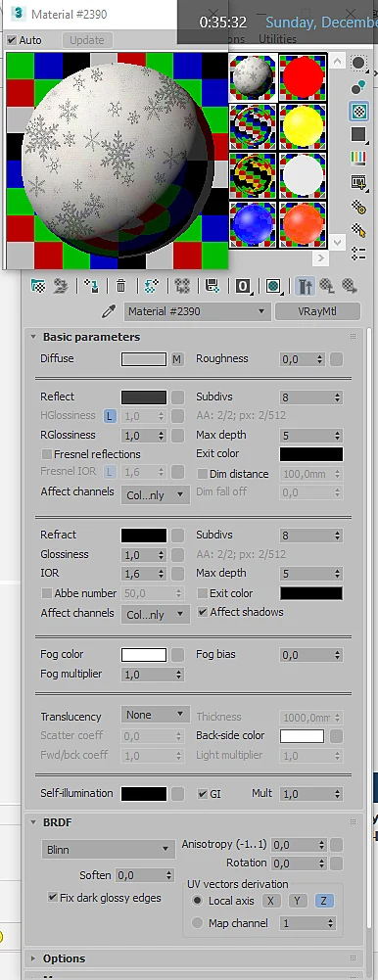Enable the refraction Exit color checkbox
The height and width of the screenshot is (980, 378).
point(202,593)
